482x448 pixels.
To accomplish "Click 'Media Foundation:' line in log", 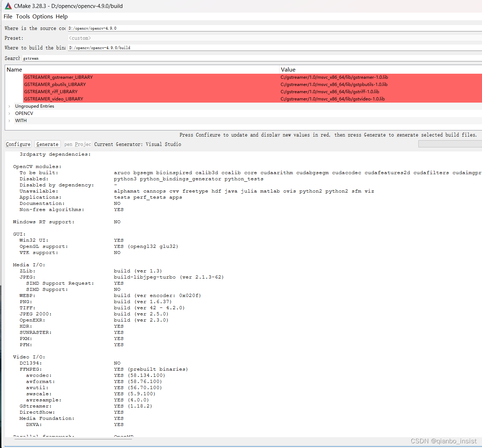I will click(x=47, y=418).
